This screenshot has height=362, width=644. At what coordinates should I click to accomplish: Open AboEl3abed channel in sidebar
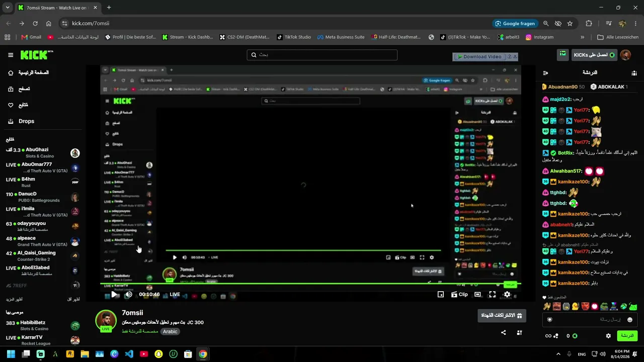point(43,270)
